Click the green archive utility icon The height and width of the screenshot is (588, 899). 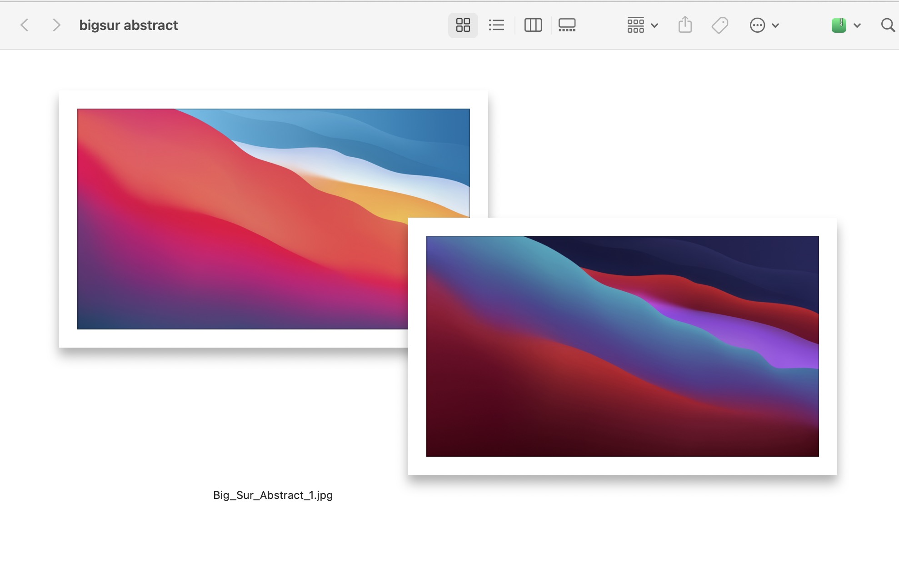click(x=839, y=25)
